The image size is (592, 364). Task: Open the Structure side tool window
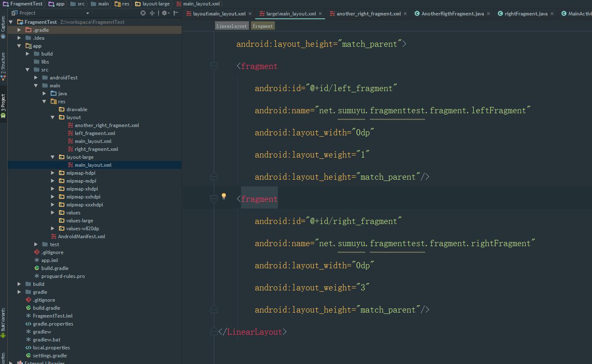tap(3, 66)
